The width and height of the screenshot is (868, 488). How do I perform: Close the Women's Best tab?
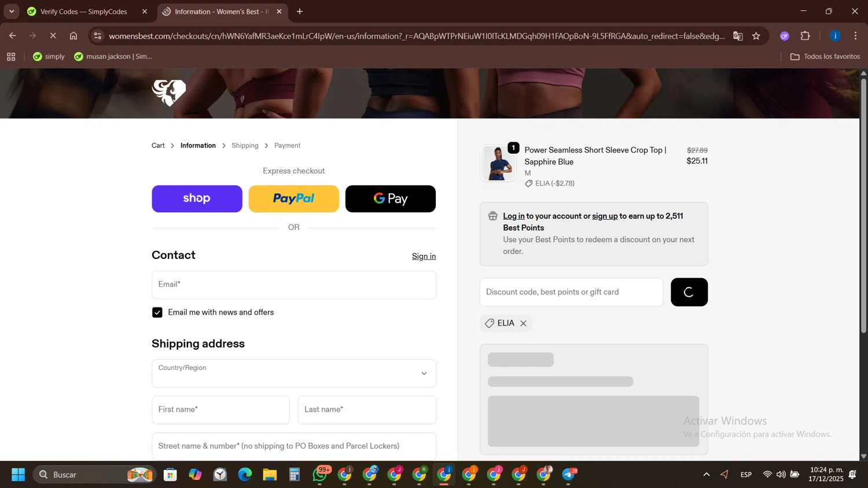279,12
